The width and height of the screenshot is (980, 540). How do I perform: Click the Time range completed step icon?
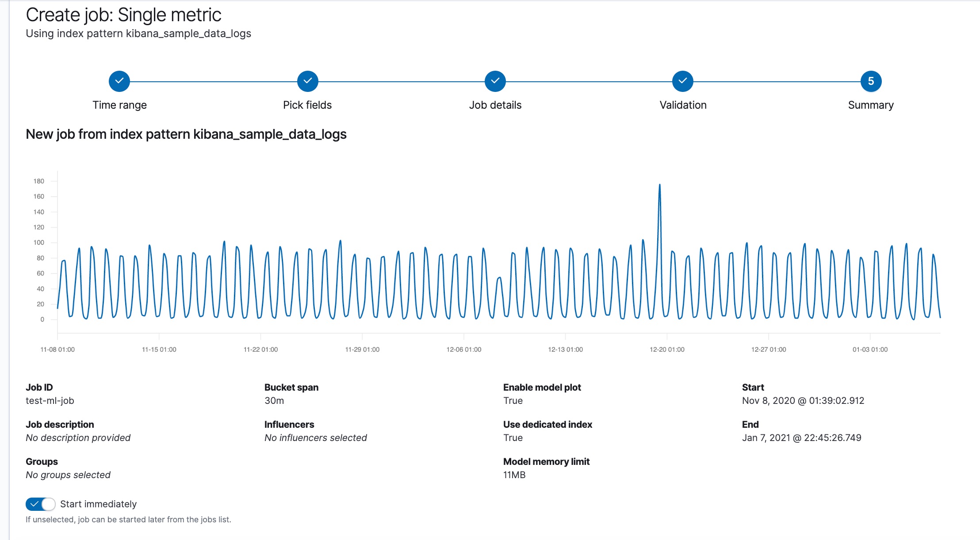[x=119, y=81]
